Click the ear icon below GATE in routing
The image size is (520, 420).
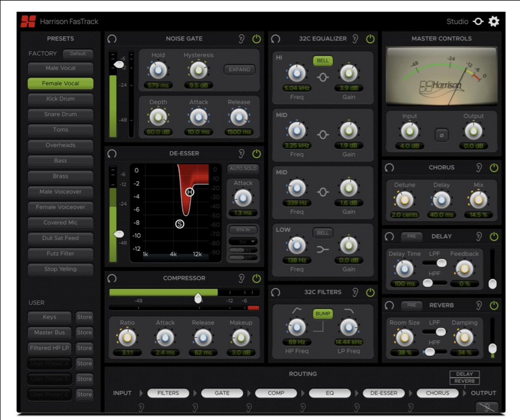point(195,407)
